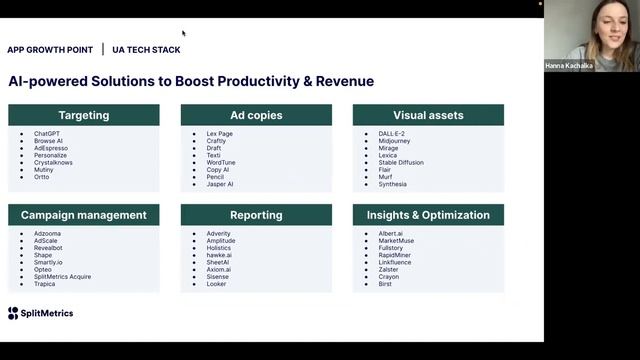Click Albert.ai in Insights list
This screenshot has width=640, height=360.
click(x=390, y=233)
